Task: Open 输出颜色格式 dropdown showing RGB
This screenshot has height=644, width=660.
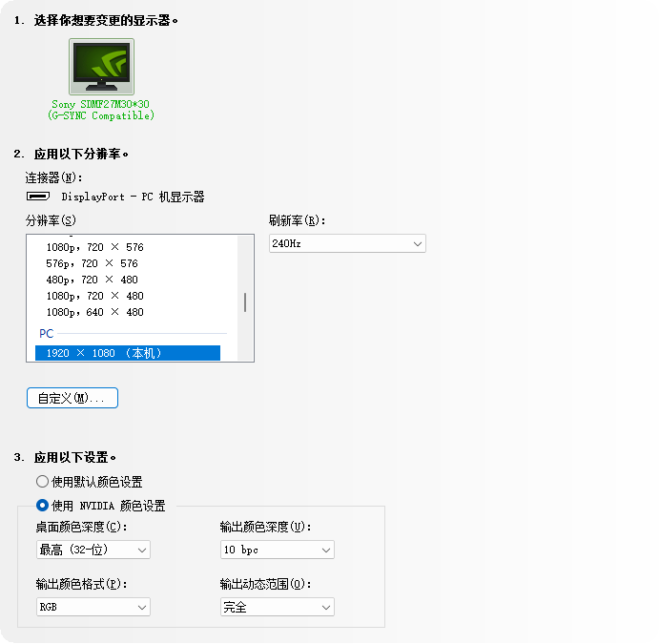Action: (x=93, y=607)
